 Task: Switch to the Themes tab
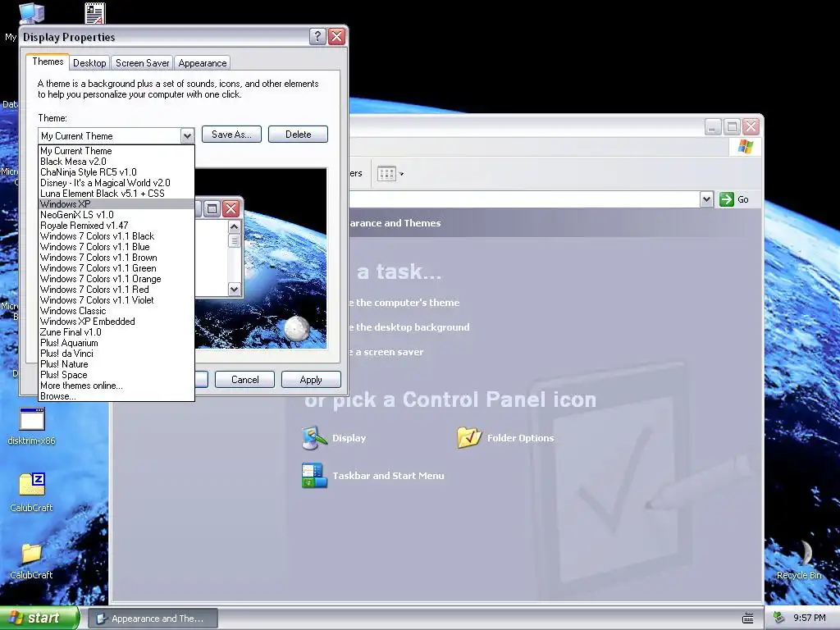48,62
